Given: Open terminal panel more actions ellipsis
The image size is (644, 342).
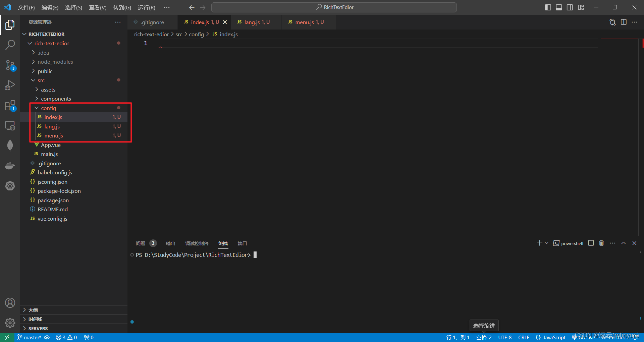Looking at the screenshot, I should (612, 243).
